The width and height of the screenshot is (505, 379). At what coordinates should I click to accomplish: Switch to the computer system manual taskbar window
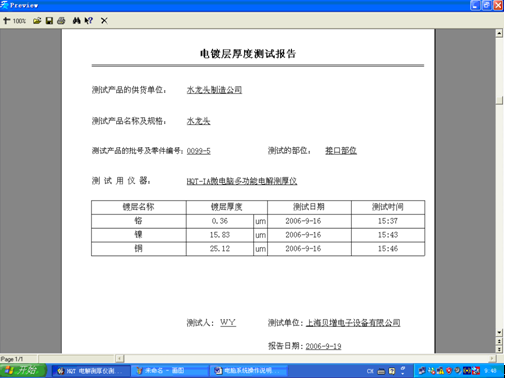tap(248, 371)
